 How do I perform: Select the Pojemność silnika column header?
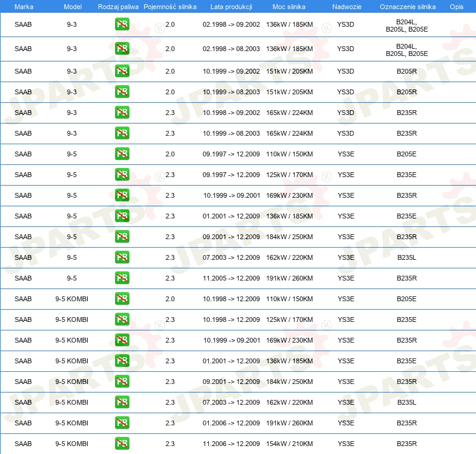coord(170,6)
